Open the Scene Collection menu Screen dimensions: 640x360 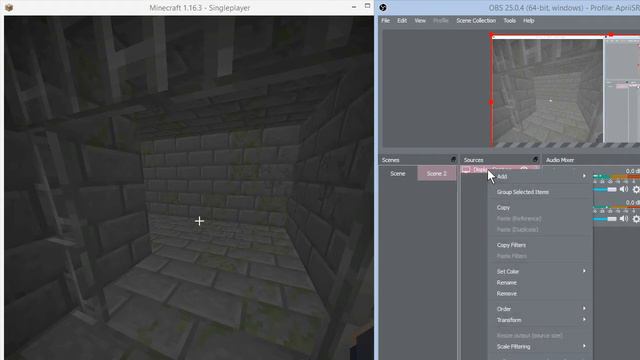coord(476,20)
